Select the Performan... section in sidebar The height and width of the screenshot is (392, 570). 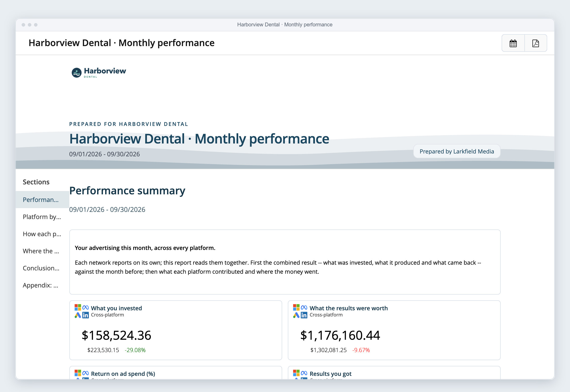[43, 200]
